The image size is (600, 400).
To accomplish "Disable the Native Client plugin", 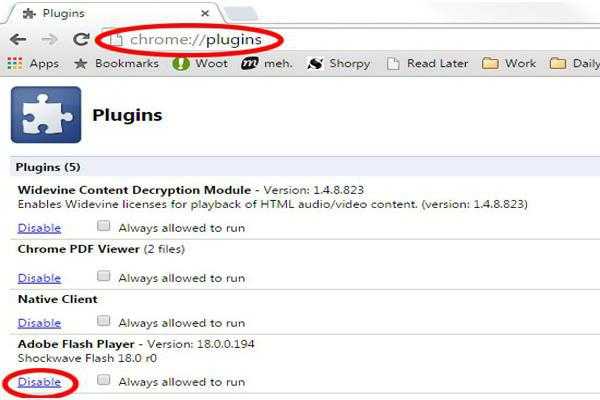I will click(x=39, y=323).
